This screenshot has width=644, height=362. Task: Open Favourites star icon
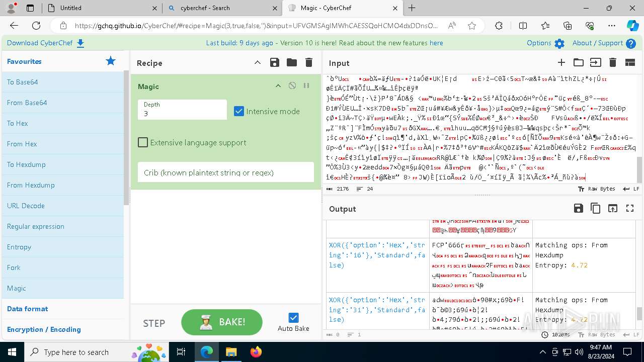[111, 61]
